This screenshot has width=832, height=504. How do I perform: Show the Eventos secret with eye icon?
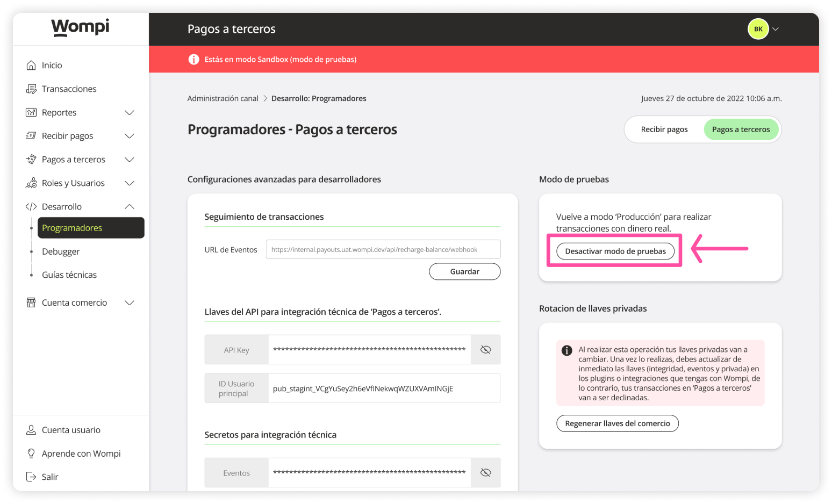pyautogui.click(x=485, y=473)
